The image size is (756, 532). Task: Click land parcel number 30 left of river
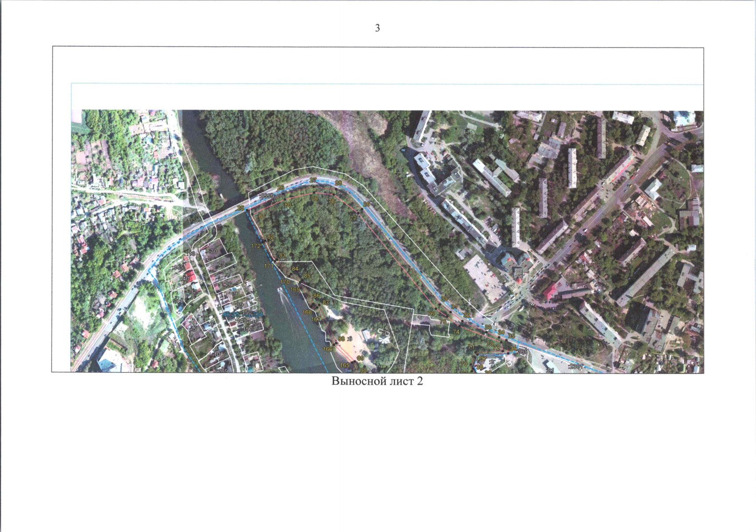coord(214,251)
